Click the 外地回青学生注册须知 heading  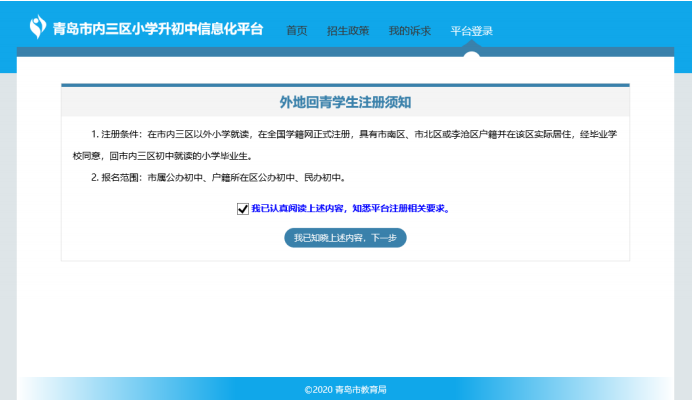coord(345,102)
